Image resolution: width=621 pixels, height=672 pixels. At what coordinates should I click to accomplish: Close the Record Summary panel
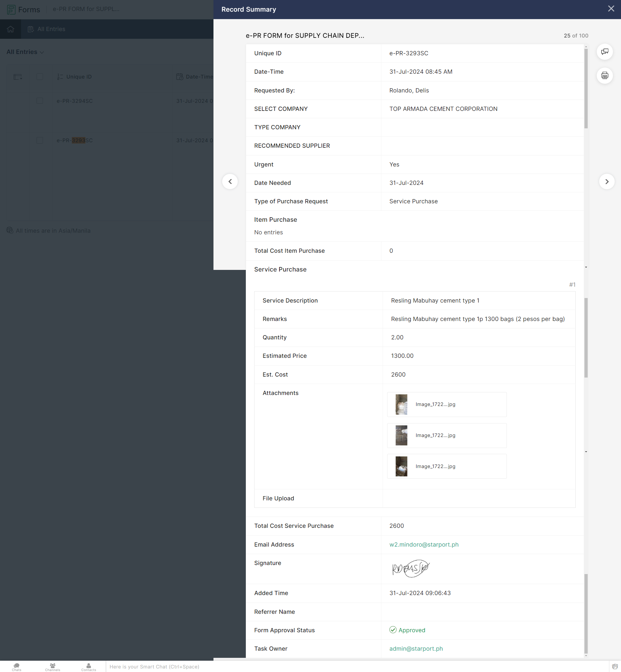(611, 9)
